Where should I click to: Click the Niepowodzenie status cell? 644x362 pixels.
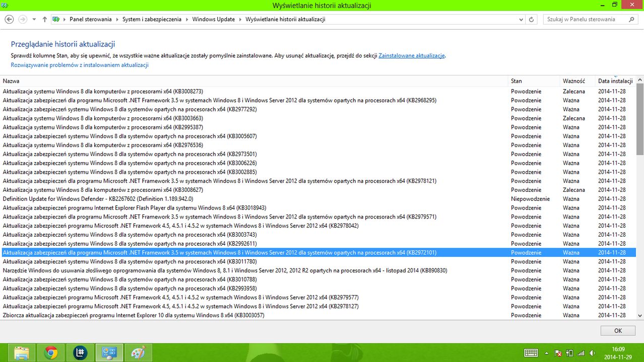click(x=530, y=199)
